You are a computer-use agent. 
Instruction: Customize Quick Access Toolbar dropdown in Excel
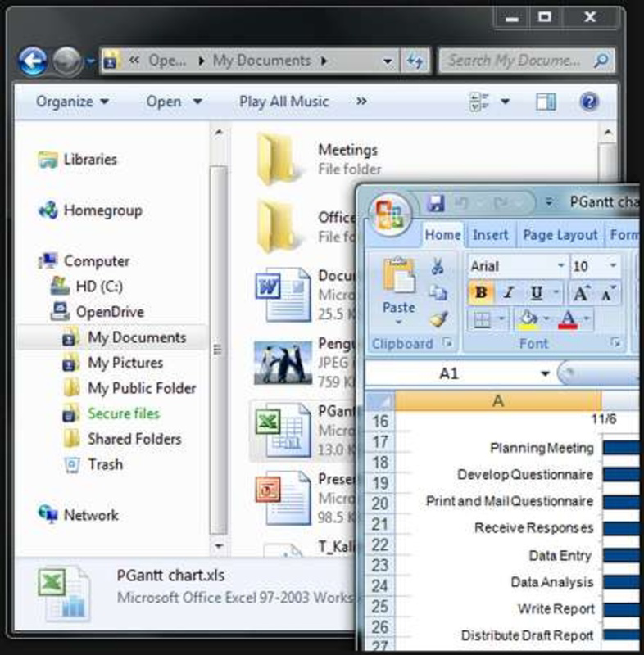[x=549, y=203]
